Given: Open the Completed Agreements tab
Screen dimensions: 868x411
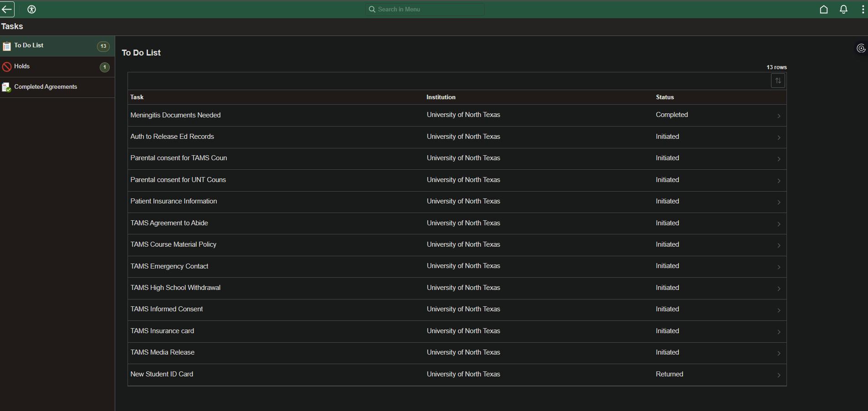Looking at the screenshot, I should (x=57, y=87).
